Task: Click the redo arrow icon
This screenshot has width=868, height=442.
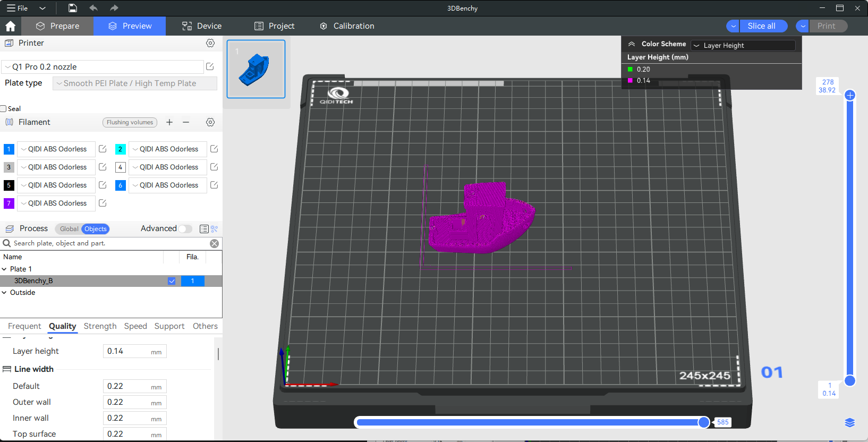Action: (114, 8)
